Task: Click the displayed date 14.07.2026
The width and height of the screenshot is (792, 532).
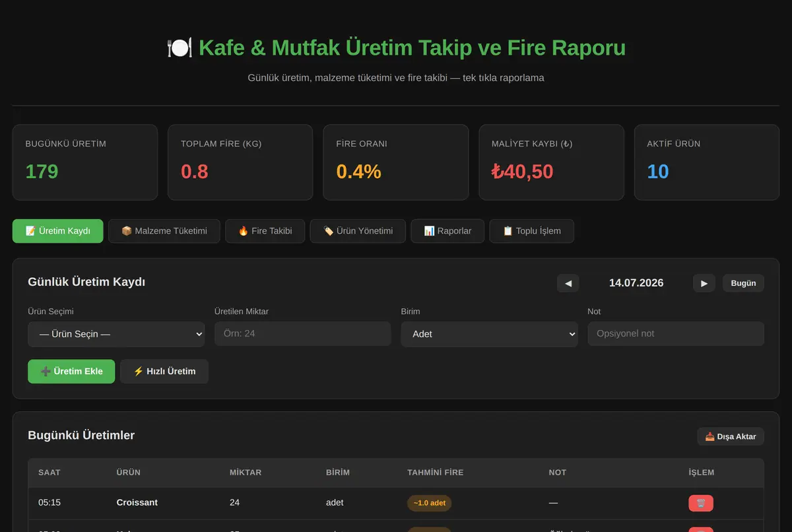Action: pyautogui.click(x=636, y=283)
